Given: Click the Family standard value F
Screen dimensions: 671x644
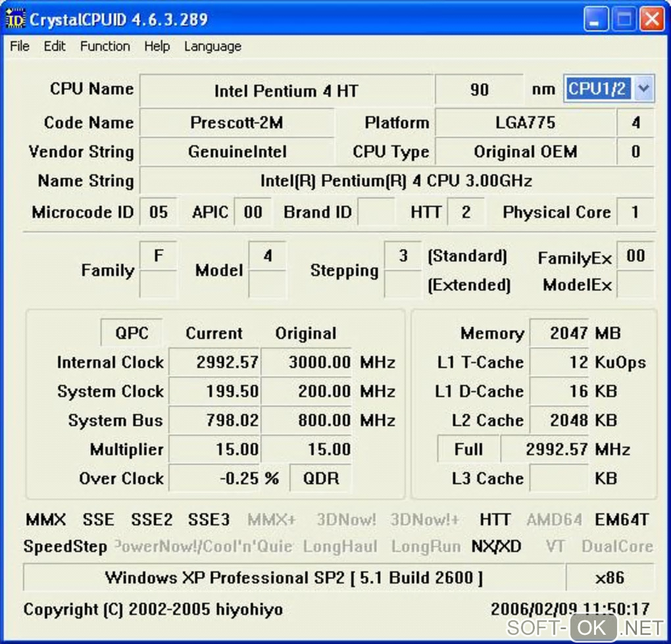Looking at the screenshot, I should coord(159,256).
